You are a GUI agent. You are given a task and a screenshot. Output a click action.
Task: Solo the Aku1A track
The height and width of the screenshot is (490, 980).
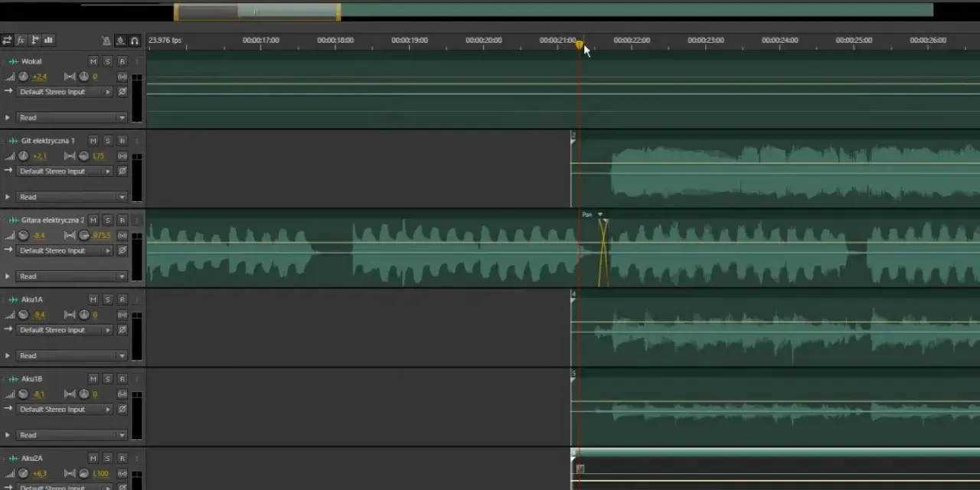(108, 299)
